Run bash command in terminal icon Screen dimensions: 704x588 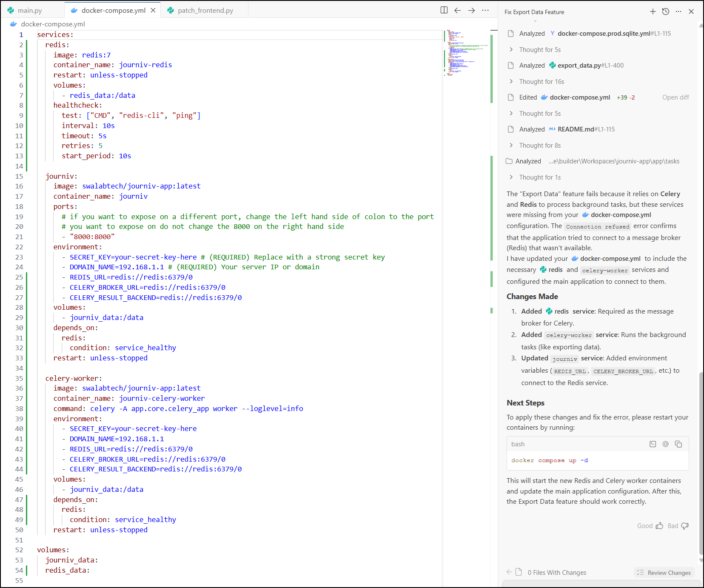click(653, 444)
